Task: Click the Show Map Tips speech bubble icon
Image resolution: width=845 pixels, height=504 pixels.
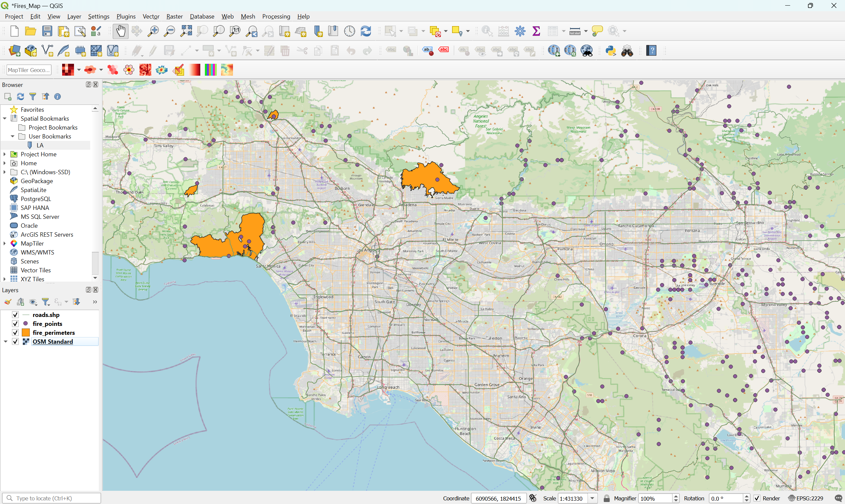Action: pos(597,31)
